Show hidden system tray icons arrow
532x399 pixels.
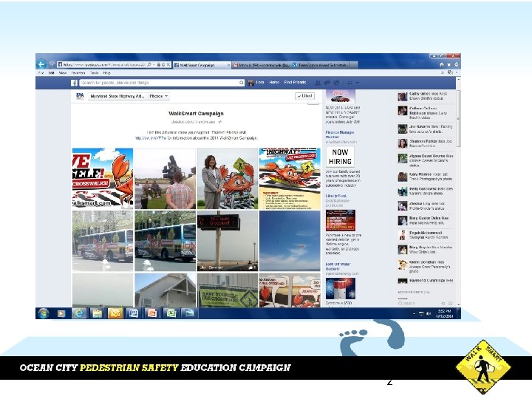tap(415, 314)
